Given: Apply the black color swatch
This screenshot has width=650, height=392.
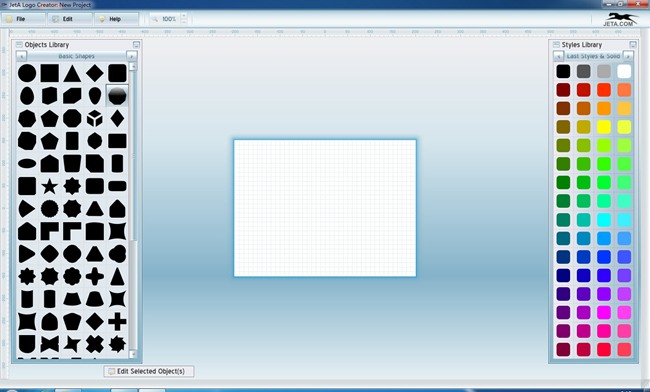Looking at the screenshot, I should coord(563,71).
